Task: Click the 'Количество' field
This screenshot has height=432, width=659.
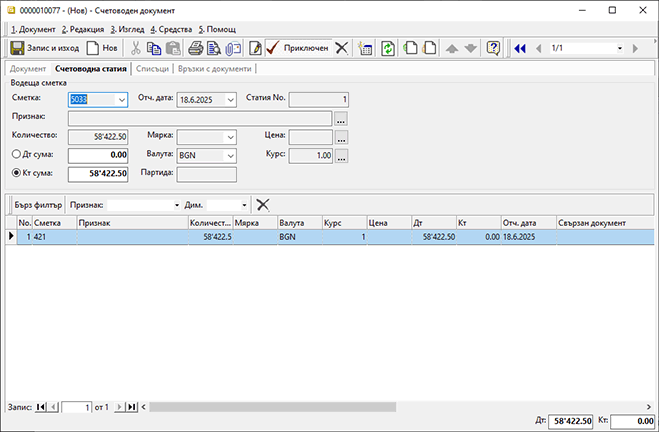Action: (x=98, y=137)
